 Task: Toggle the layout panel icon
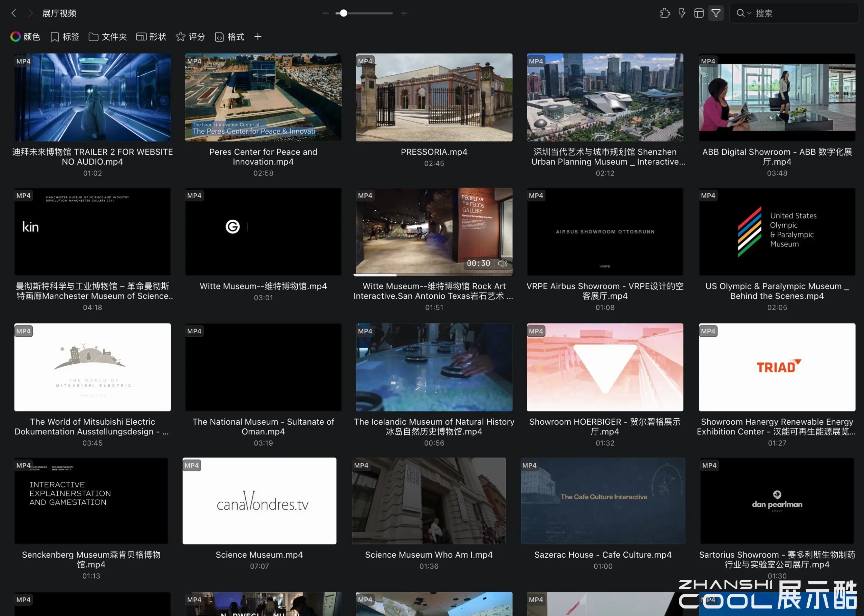(699, 13)
